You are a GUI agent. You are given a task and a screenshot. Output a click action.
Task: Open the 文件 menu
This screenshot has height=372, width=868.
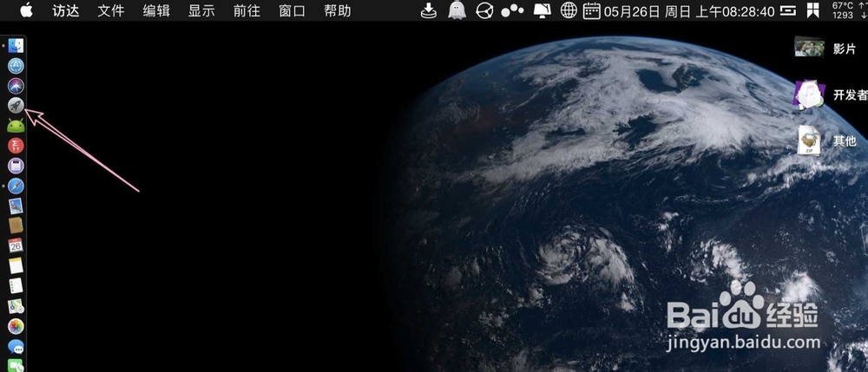[111, 10]
